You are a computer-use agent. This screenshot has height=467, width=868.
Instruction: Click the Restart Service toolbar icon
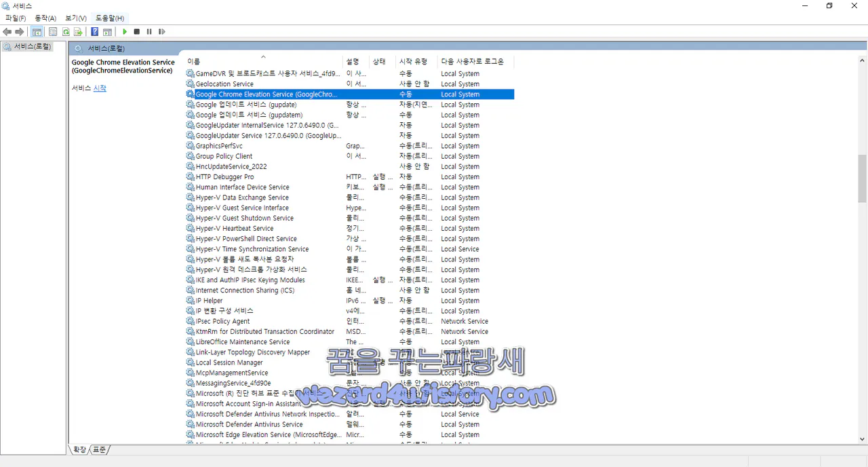[x=161, y=32]
